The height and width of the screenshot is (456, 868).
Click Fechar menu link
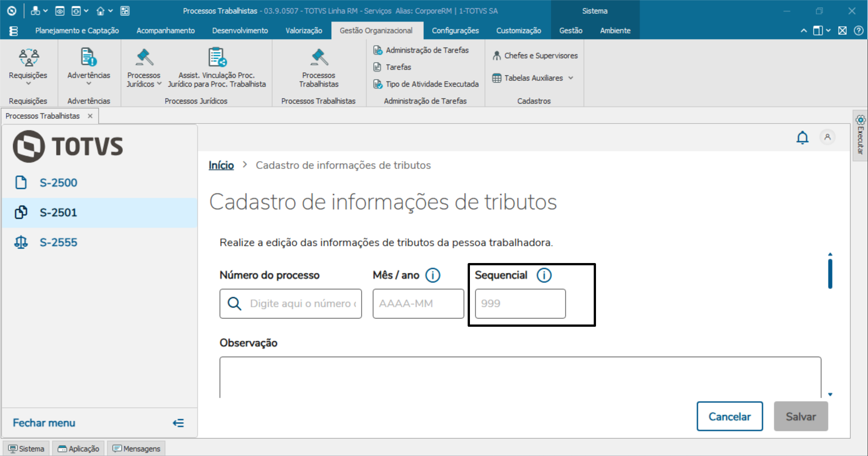[x=44, y=423]
